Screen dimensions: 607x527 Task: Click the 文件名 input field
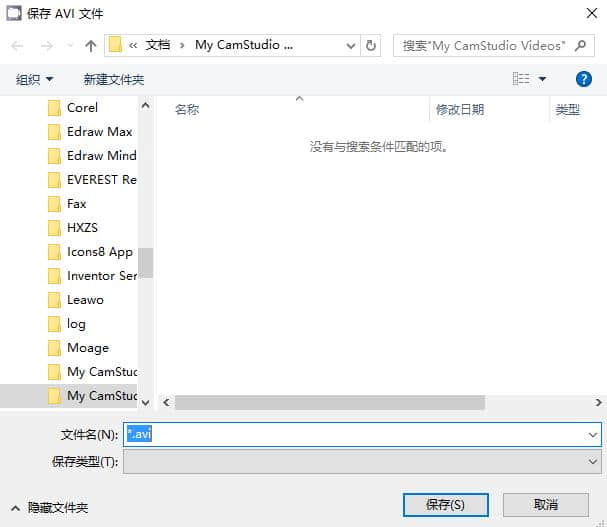(x=362, y=434)
